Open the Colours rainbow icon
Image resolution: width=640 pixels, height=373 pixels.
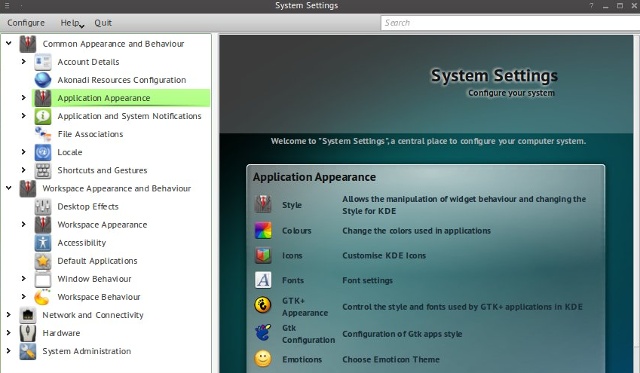coord(263,231)
